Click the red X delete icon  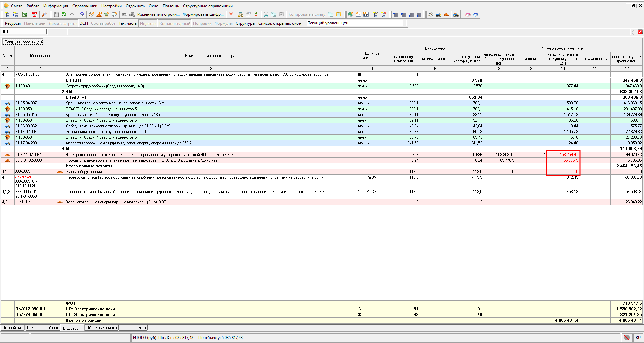tap(231, 14)
